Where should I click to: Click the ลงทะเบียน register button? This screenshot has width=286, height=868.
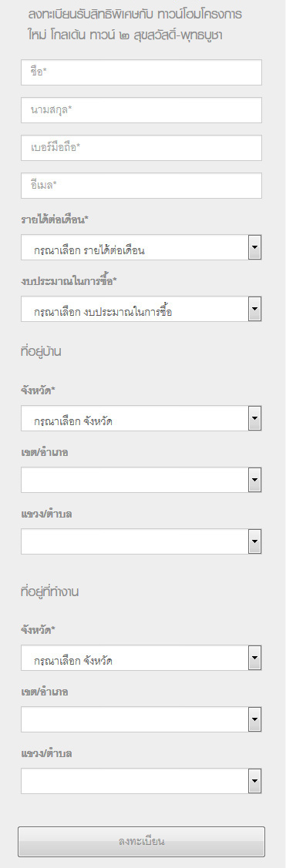(141, 841)
